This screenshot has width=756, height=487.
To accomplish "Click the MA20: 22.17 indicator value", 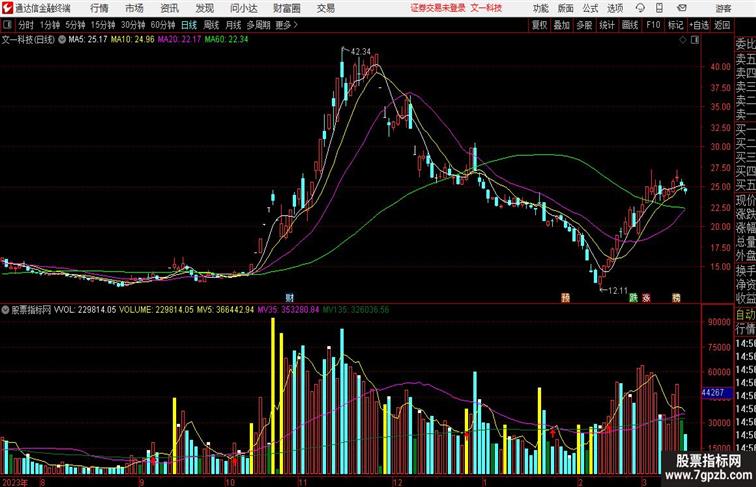I will [x=179, y=40].
